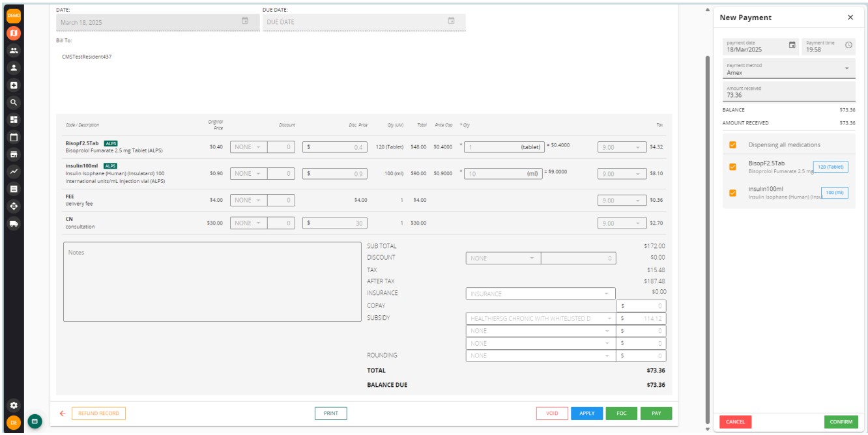Click the BisopF2.5Tab tablet quantity field
The height and width of the screenshot is (435, 868).
click(504, 147)
